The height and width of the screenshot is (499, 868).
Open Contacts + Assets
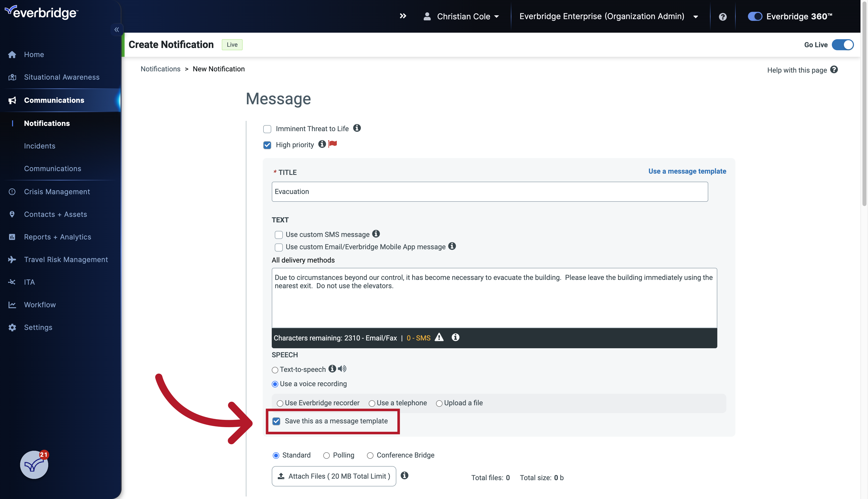56,214
